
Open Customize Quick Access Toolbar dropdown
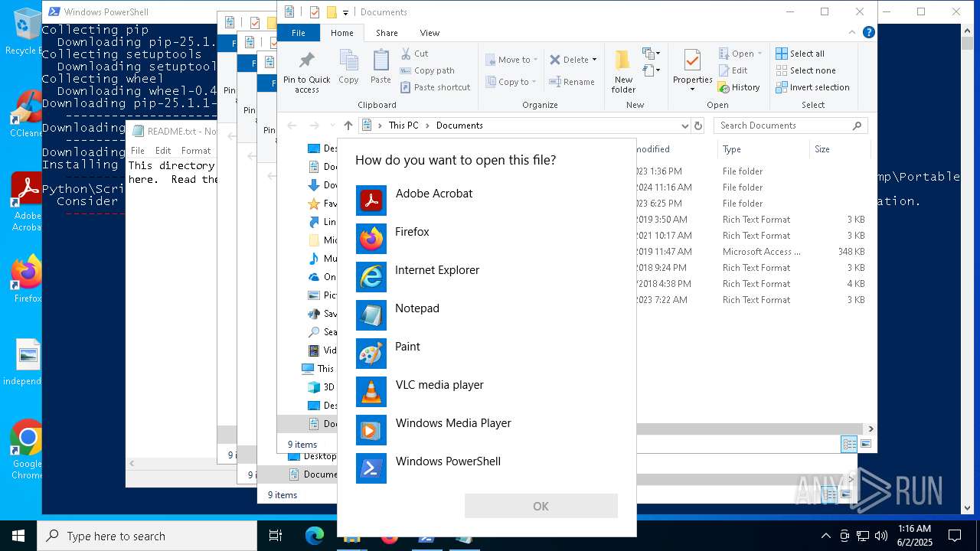(x=345, y=12)
